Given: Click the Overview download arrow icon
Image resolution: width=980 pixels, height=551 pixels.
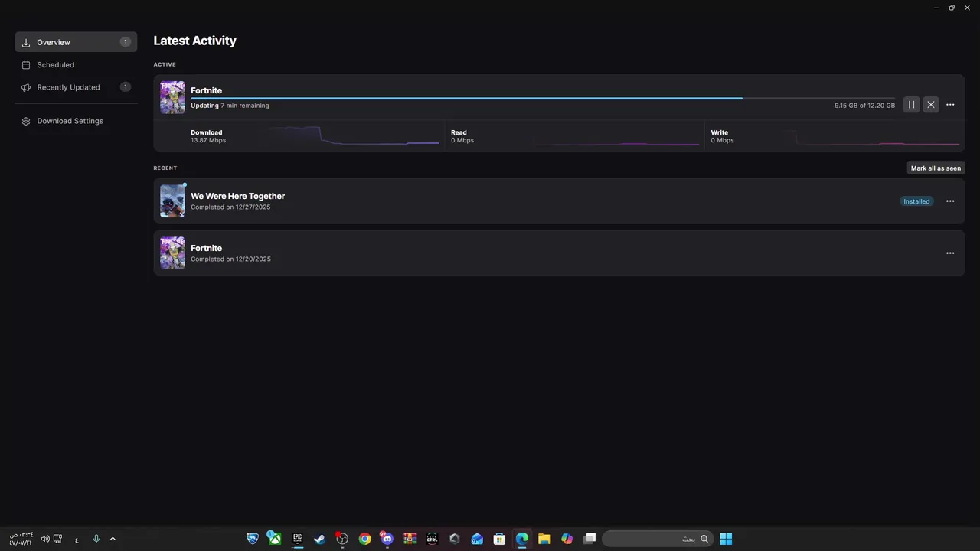Looking at the screenshot, I should coord(26,43).
